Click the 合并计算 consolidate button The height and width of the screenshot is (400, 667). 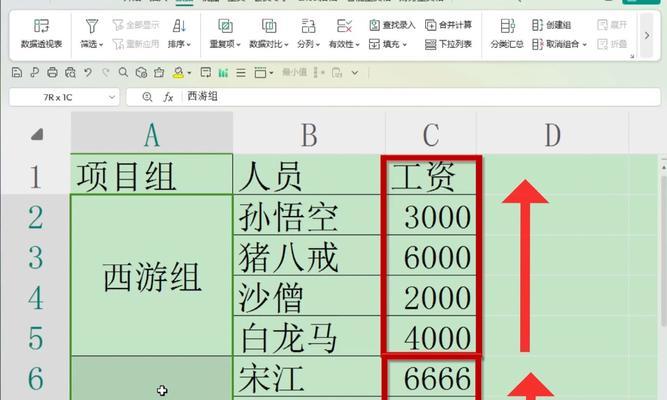pos(448,25)
